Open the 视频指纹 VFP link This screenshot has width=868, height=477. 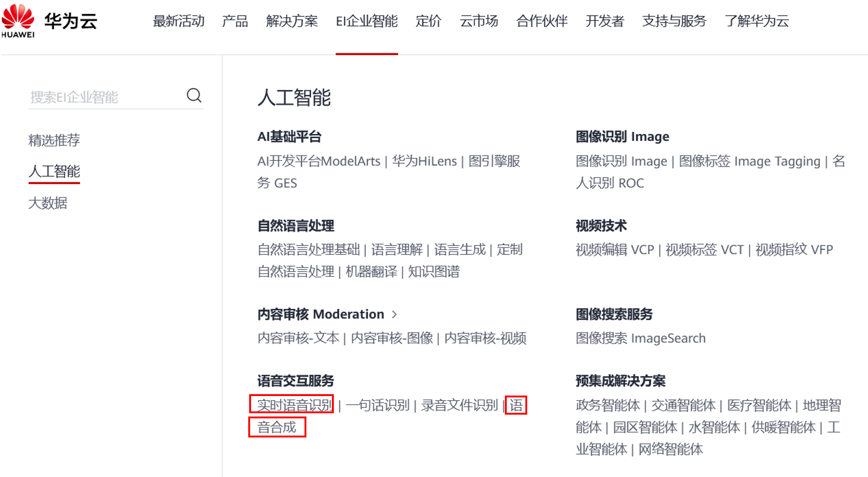click(x=794, y=249)
